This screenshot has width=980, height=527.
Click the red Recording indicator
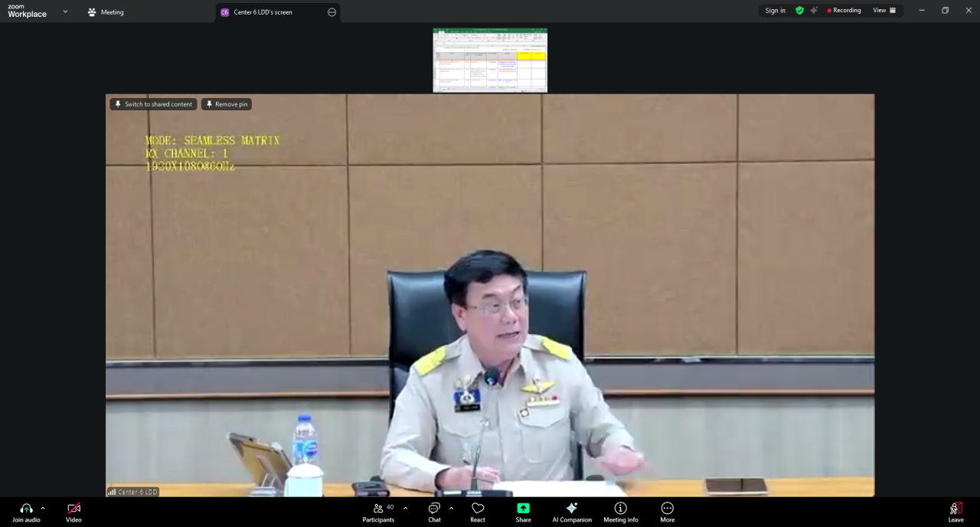point(843,10)
